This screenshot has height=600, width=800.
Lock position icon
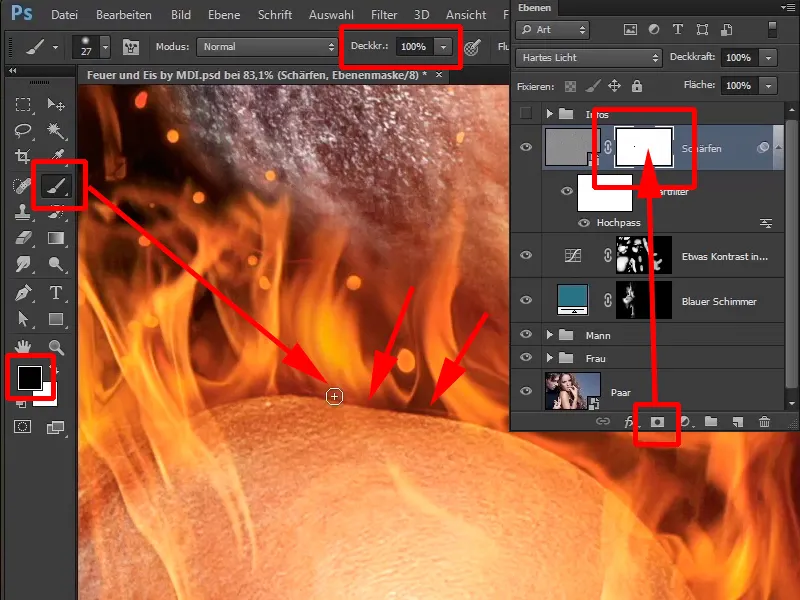[614, 86]
